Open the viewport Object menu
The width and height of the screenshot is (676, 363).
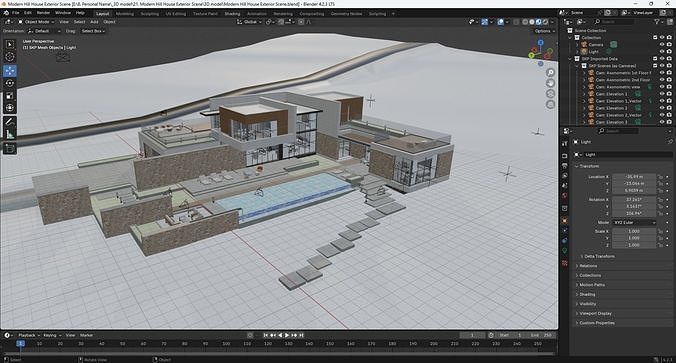tap(109, 22)
